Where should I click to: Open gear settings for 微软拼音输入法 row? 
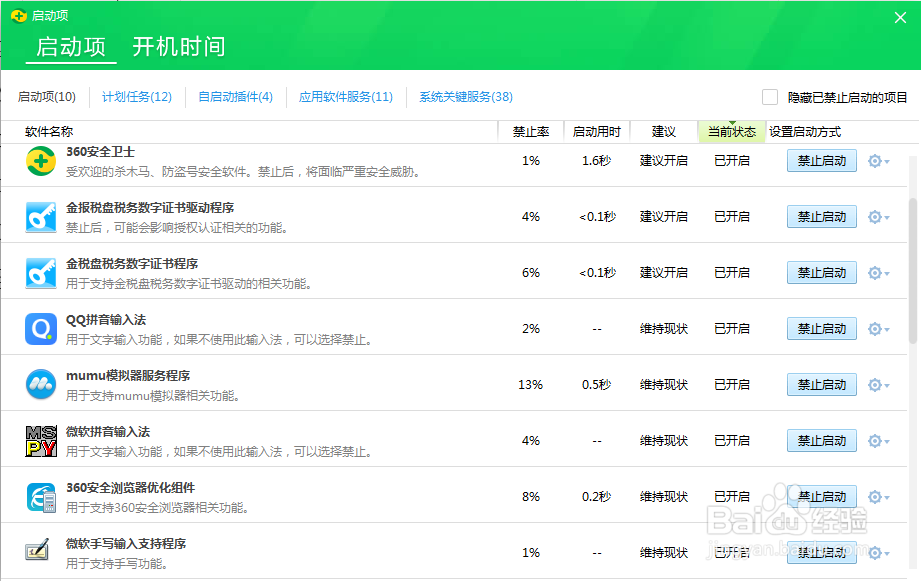point(879,441)
